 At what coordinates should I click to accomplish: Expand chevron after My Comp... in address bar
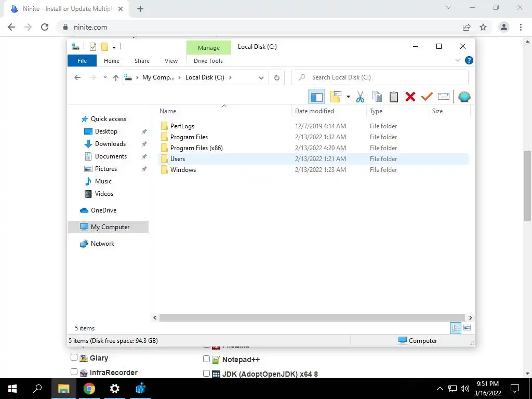tap(179, 78)
